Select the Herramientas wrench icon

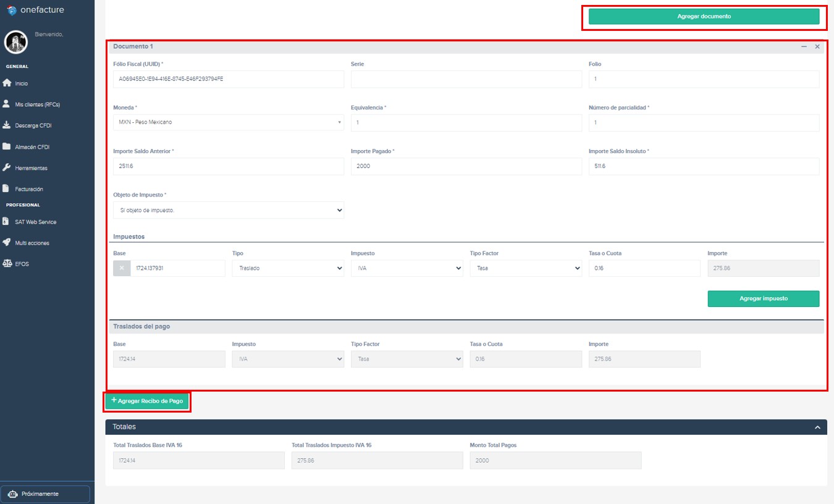[x=7, y=167]
